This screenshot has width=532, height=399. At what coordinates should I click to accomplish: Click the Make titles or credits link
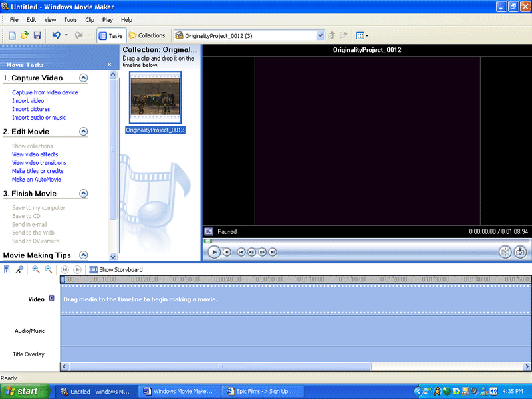coord(38,171)
